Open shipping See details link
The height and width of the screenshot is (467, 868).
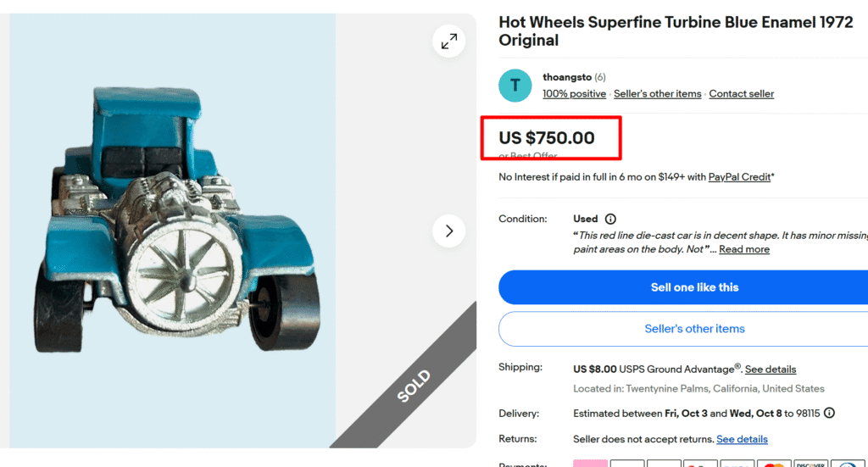pos(771,370)
